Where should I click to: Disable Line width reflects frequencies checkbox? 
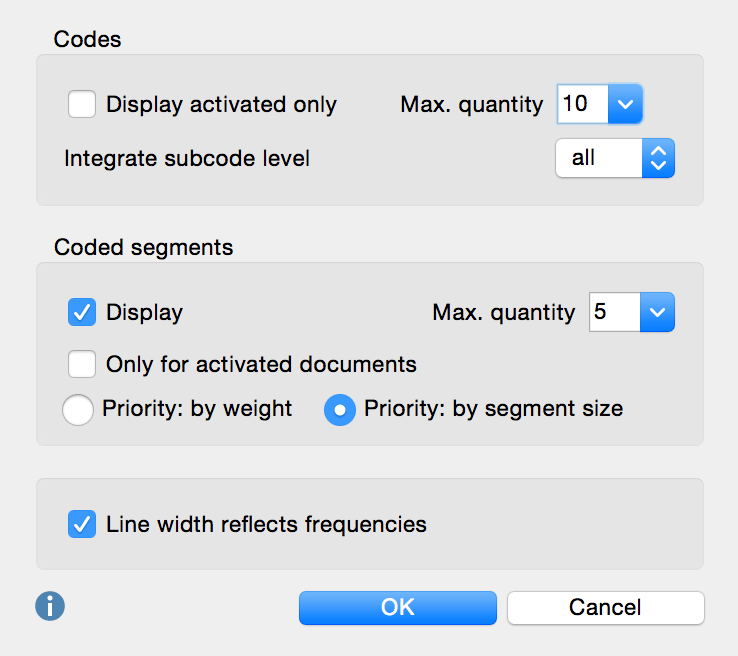[x=82, y=524]
